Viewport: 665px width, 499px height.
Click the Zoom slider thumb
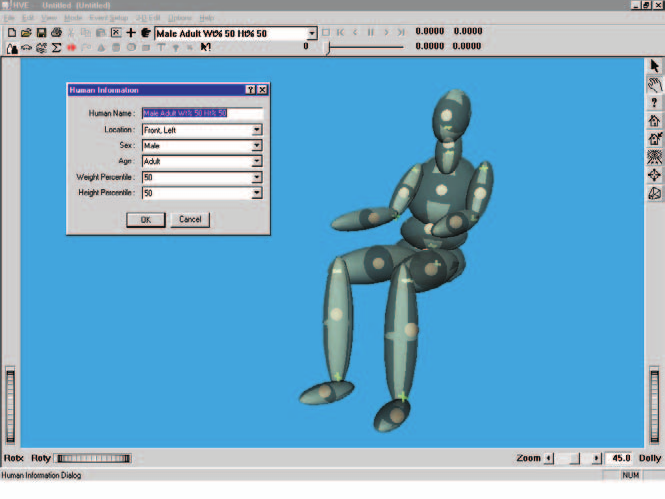coord(575,458)
